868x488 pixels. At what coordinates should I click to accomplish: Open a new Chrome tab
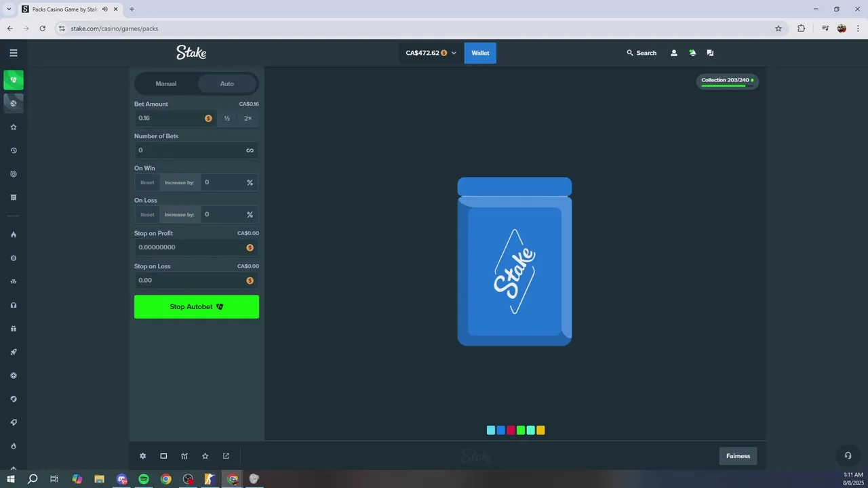pos(132,9)
